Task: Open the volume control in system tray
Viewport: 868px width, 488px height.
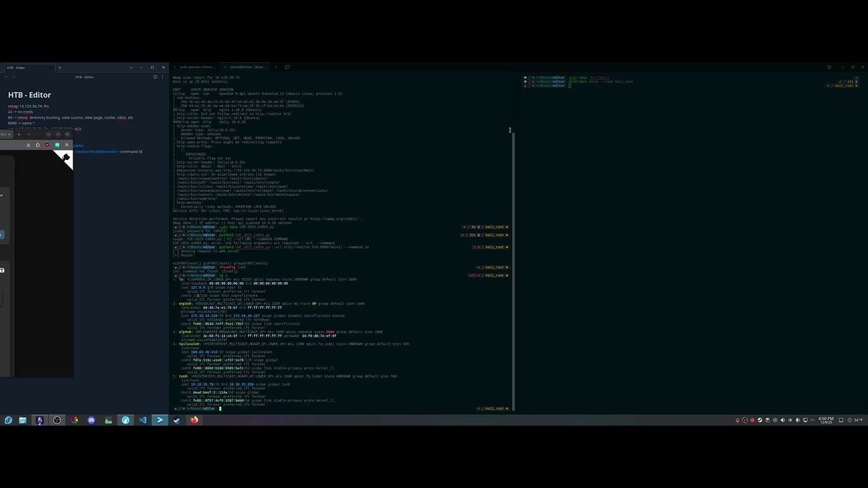Action: coord(783,420)
